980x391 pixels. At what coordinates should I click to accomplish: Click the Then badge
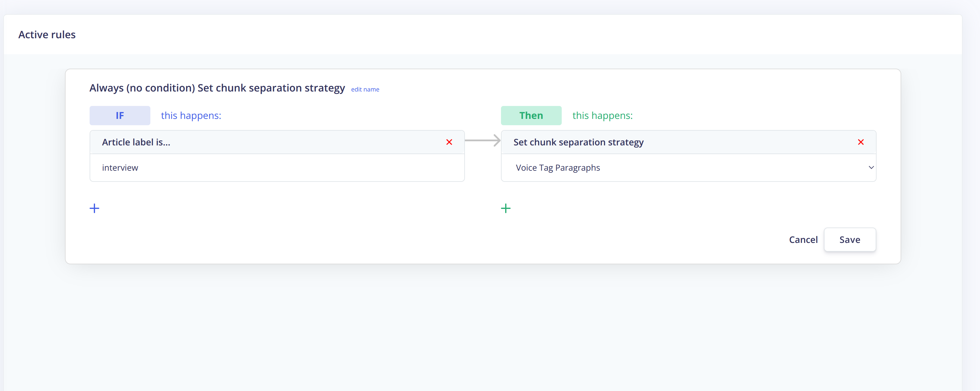(x=531, y=115)
